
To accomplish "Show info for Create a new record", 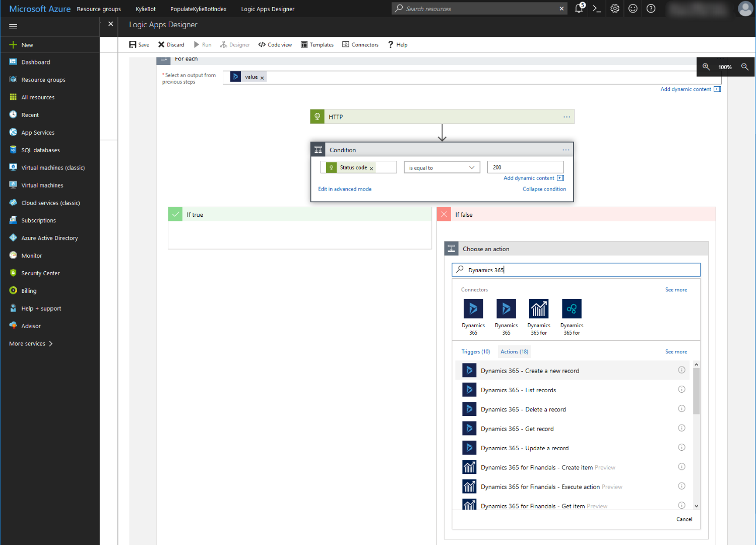I will [681, 370].
